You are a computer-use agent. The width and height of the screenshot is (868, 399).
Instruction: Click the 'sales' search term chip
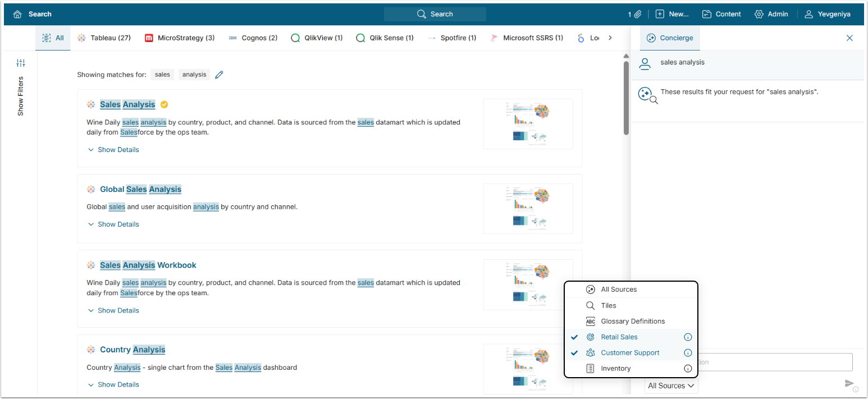162,75
